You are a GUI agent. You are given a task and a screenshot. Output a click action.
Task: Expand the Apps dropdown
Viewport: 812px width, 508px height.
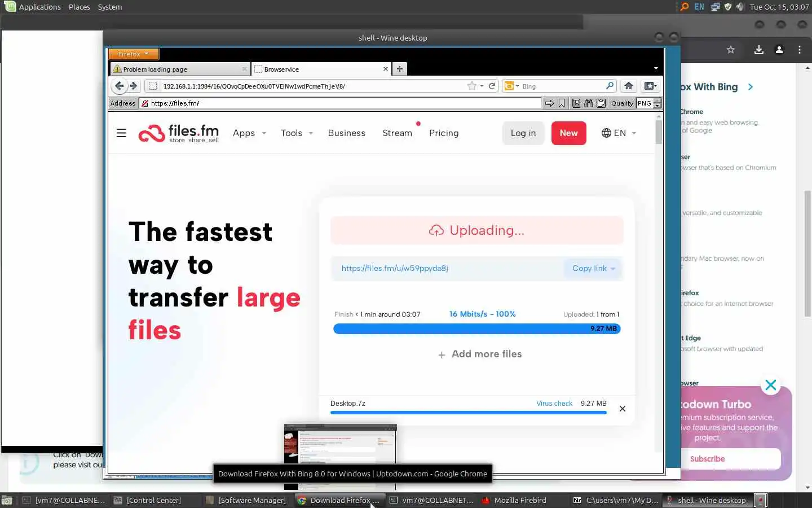click(x=249, y=133)
